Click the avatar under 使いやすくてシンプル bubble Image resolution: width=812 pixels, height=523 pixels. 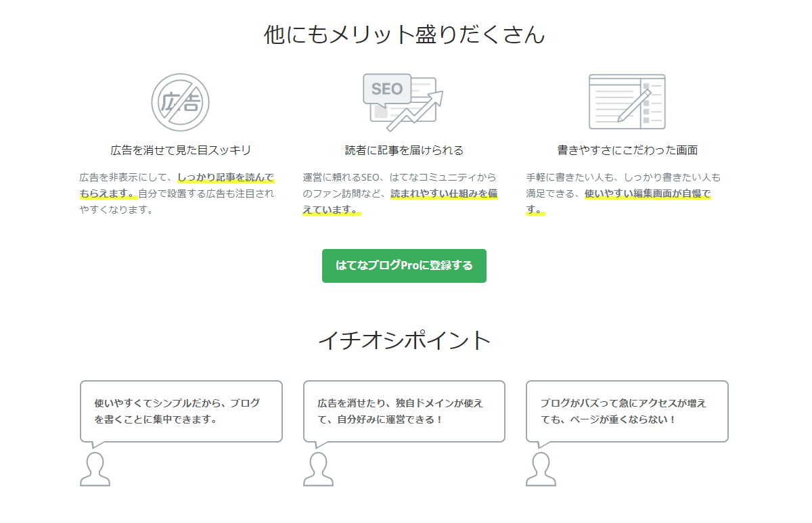[95, 469]
